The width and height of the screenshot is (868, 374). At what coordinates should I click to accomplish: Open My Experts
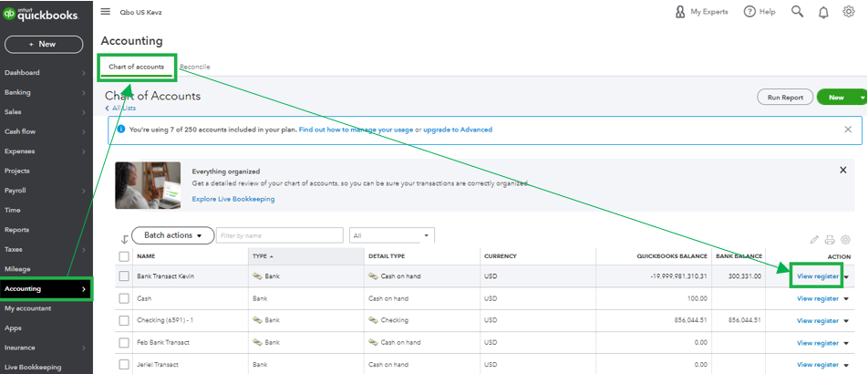[x=701, y=12]
